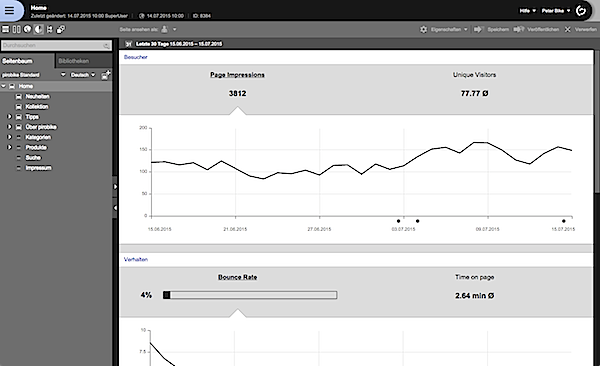Click the linked-pages icon in the toolbar

click(60, 29)
